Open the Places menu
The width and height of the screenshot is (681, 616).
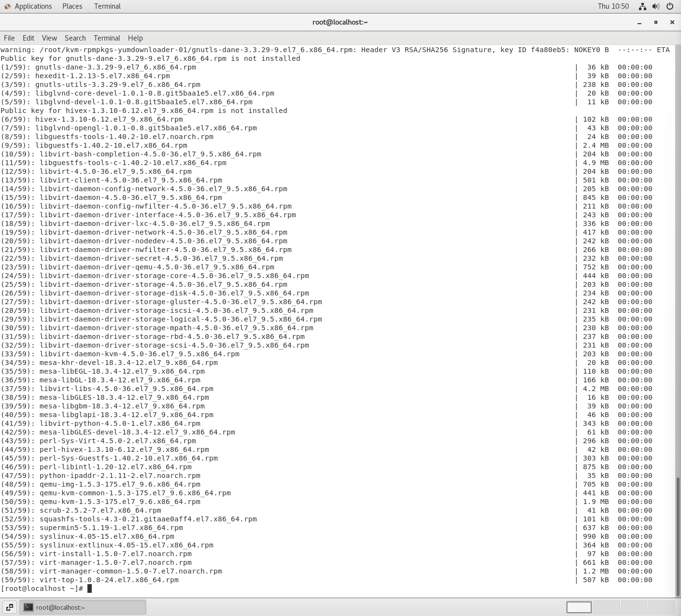coord(72,6)
